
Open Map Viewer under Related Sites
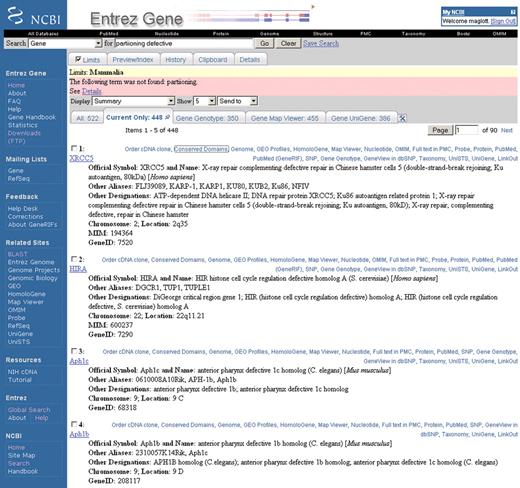[26, 302]
